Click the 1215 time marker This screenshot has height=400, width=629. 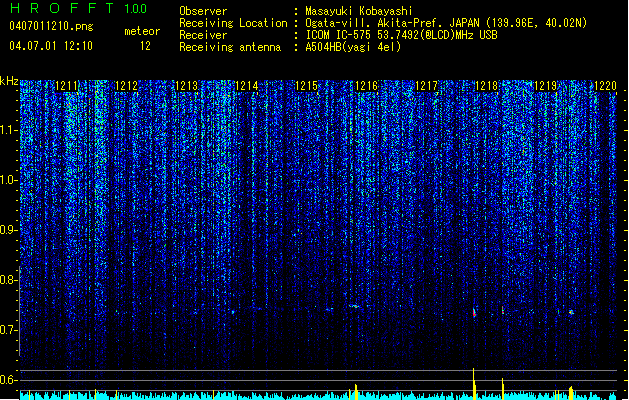tap(306, 86)
